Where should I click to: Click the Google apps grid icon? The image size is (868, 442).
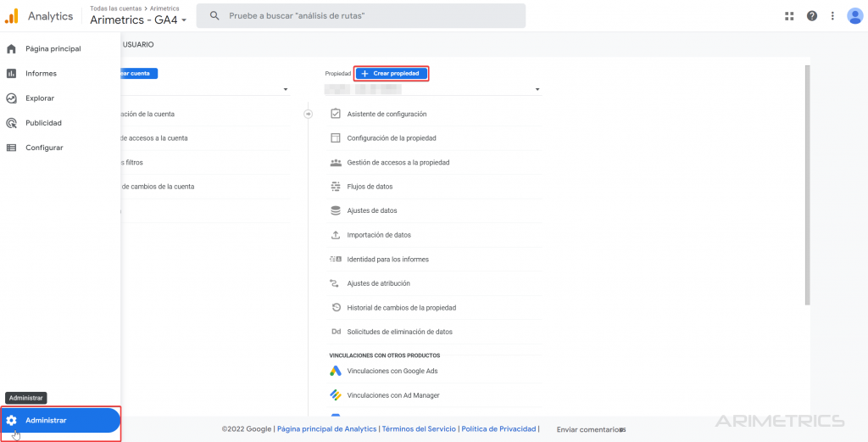tap(790, 16)
